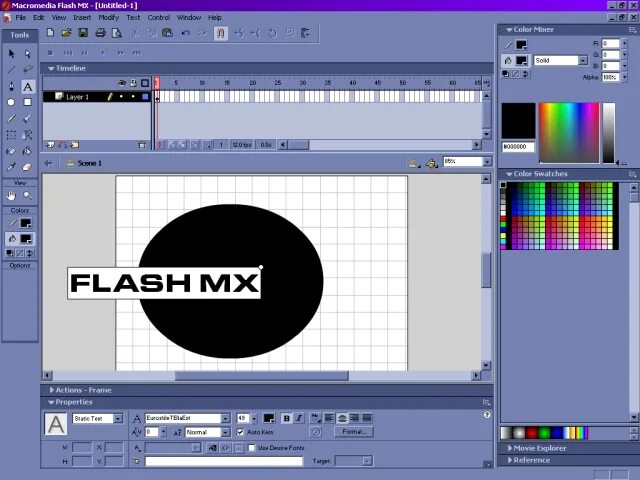
Task: Select the Oval tool
Action: coord(11,102)
